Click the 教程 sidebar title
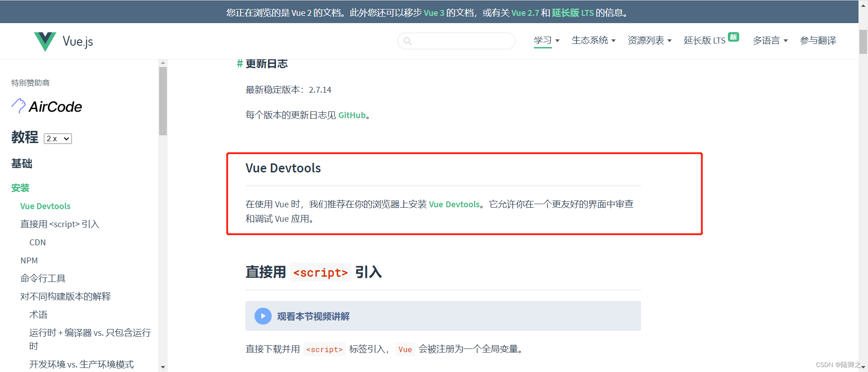The width and height of the screenshot is (868, 372). pos(25,137)
